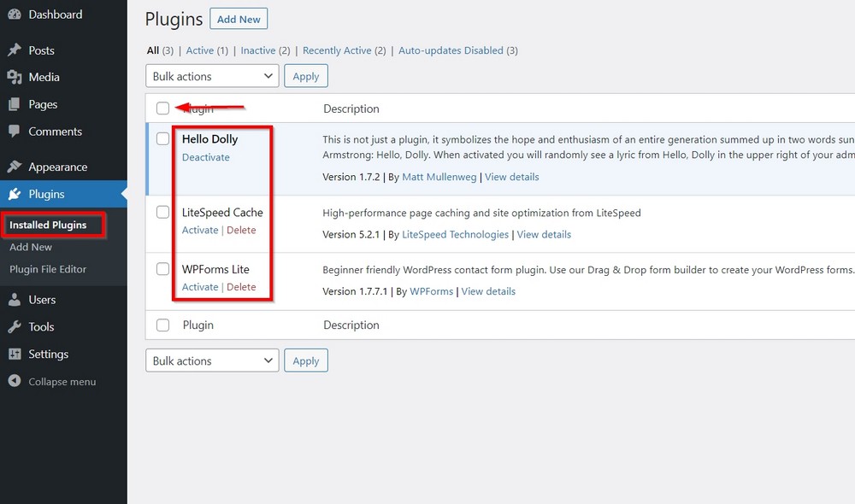Tick the select-all checkbox in table footer
The height and width of the screenshot is (504, 855).
click(162, 325)
